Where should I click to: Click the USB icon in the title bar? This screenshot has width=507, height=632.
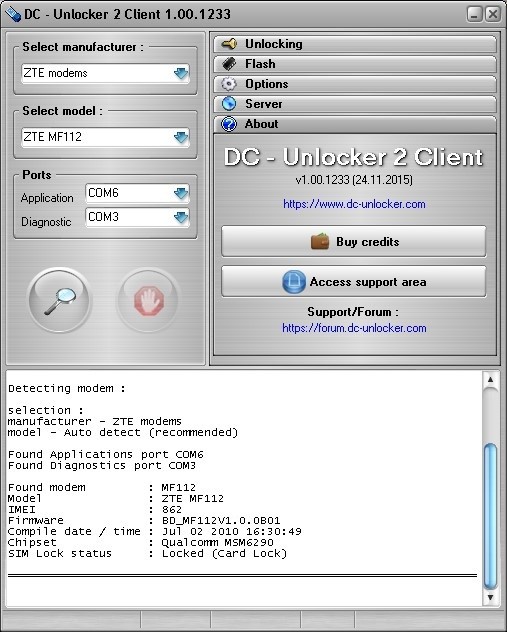[12, 15]
